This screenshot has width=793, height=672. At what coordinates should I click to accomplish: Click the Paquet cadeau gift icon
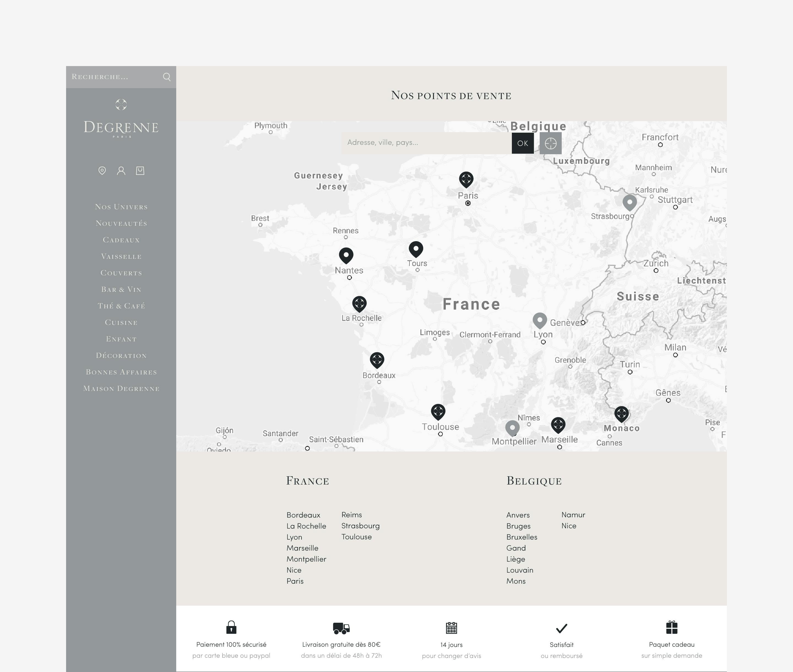672,627
